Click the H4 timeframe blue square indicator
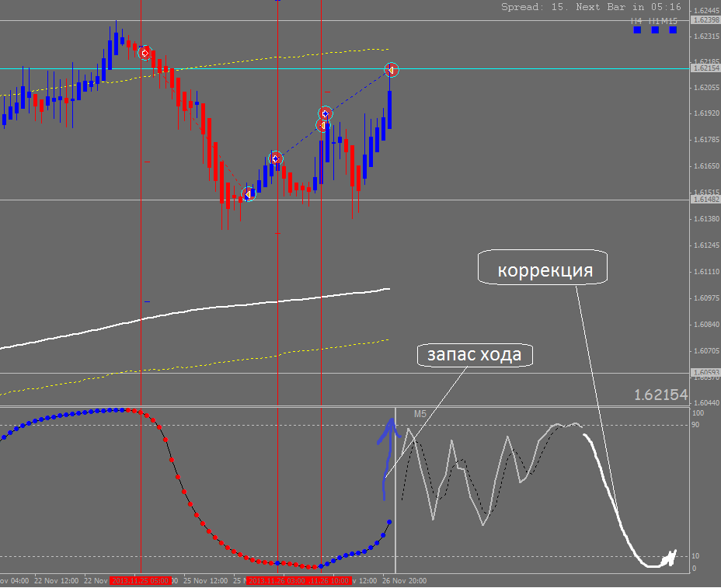 click(637, 30)
